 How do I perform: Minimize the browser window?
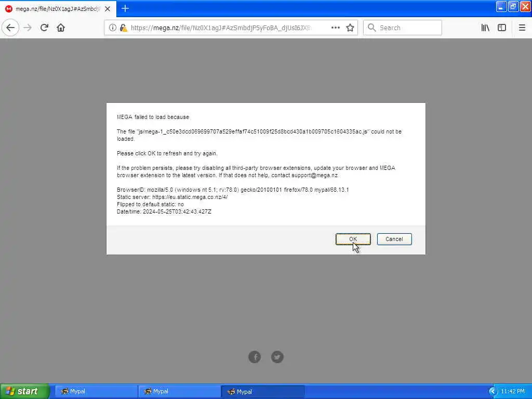point(501,7)
